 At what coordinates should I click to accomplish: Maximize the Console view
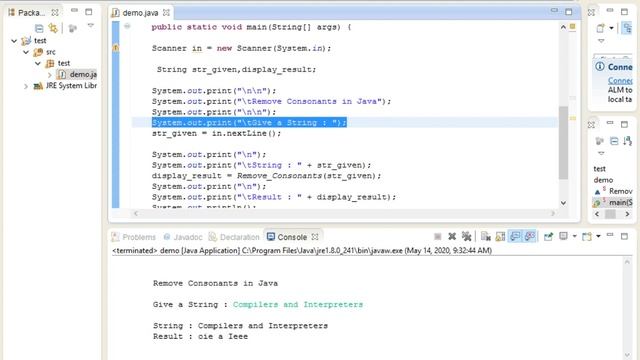tap(624, 236)
